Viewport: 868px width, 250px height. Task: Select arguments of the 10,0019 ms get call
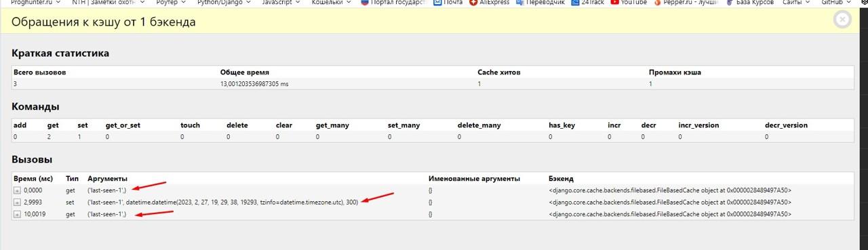(x=106, y=214)
